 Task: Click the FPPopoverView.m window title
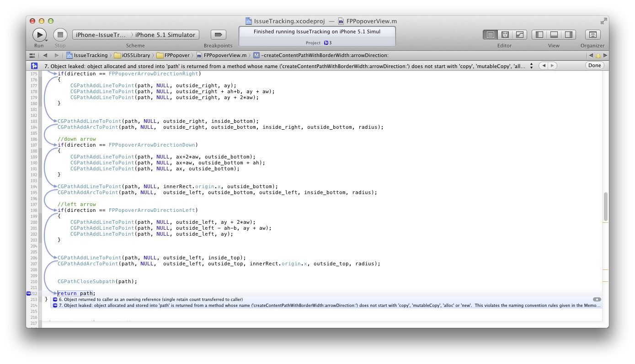point(371,21)
